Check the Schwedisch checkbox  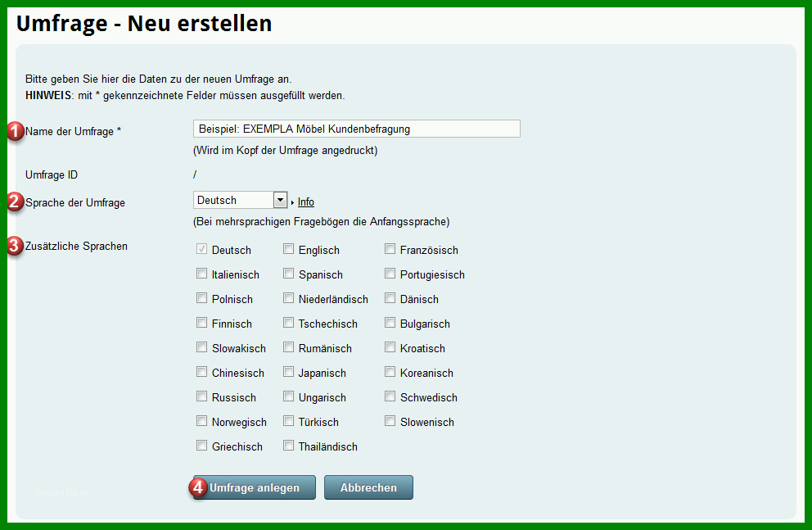click(x=390, y=396)
